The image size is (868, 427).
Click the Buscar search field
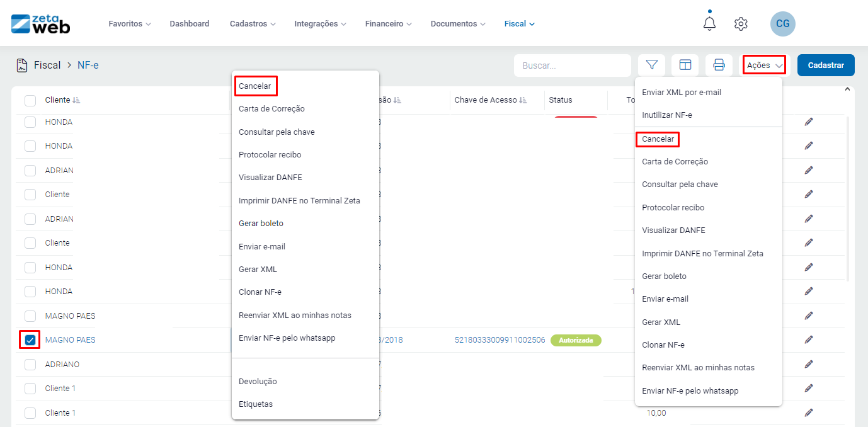tap(572, 65)
